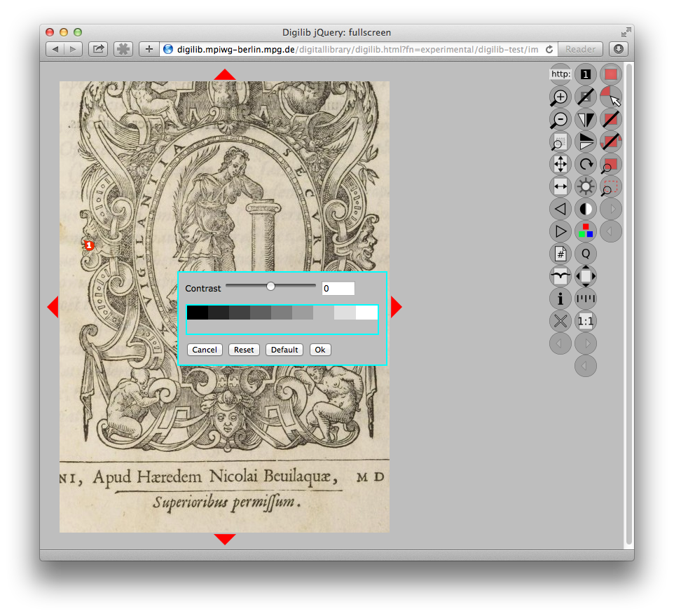
Task: Confirm contrast change with Ok
Action: [319, 349]
